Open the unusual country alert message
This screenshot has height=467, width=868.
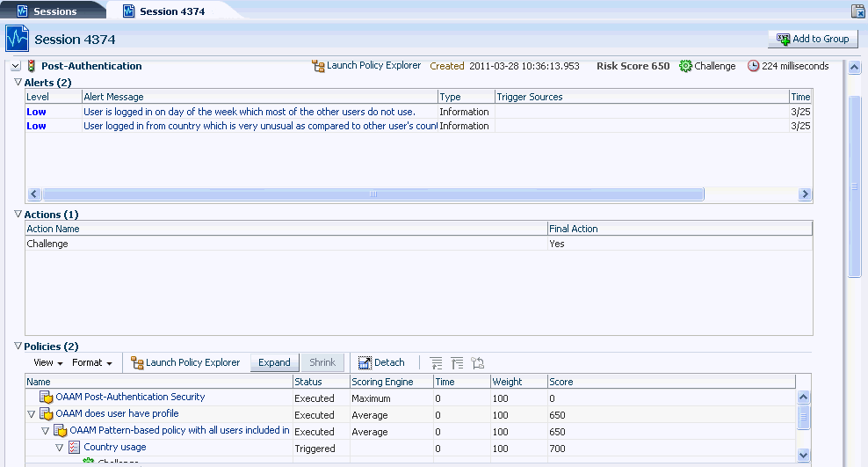pyautogui.click(x=260, y=126)
